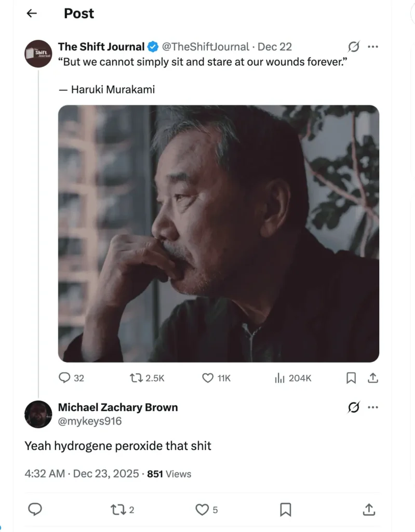Image resolution: width=415 pixels, height=532 pixels.
Task: Retweet The Shift Journal's post
Action: [137, 378]
